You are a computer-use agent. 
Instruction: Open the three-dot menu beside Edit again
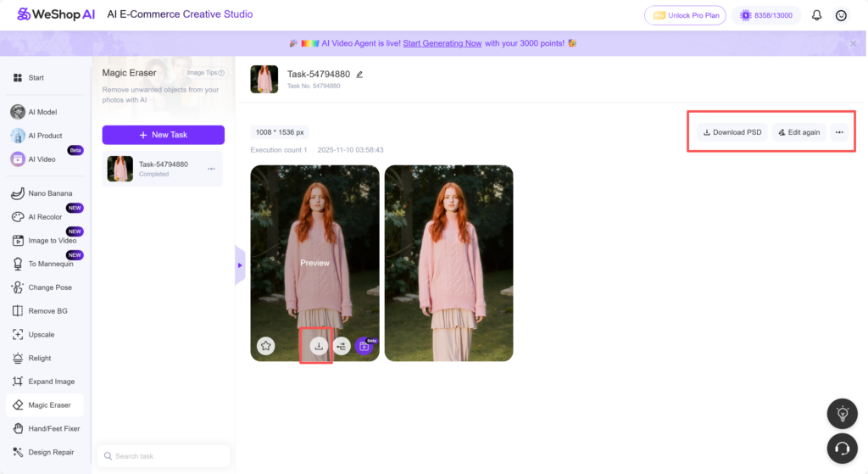coord(839,132)
